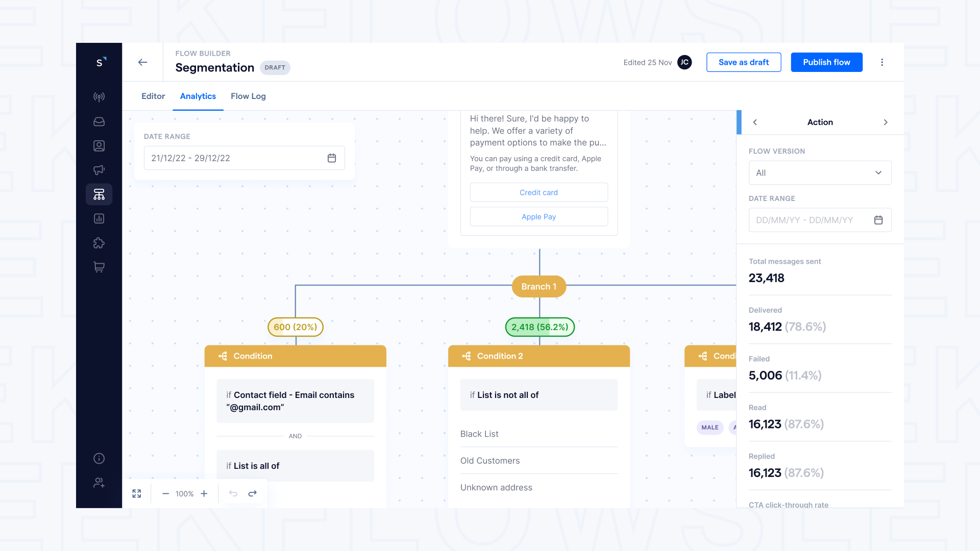Click Publish flow button
980x551 pixels.
tap(826, 62)
